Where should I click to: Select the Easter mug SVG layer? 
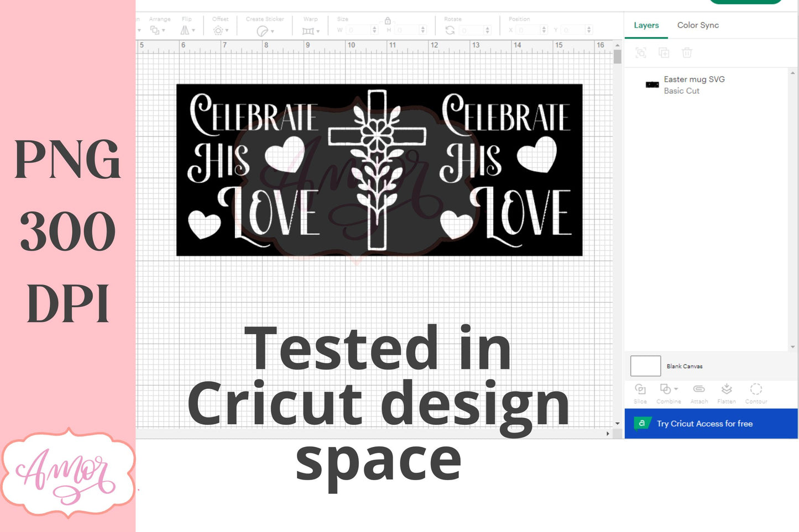tap(694, 85)
